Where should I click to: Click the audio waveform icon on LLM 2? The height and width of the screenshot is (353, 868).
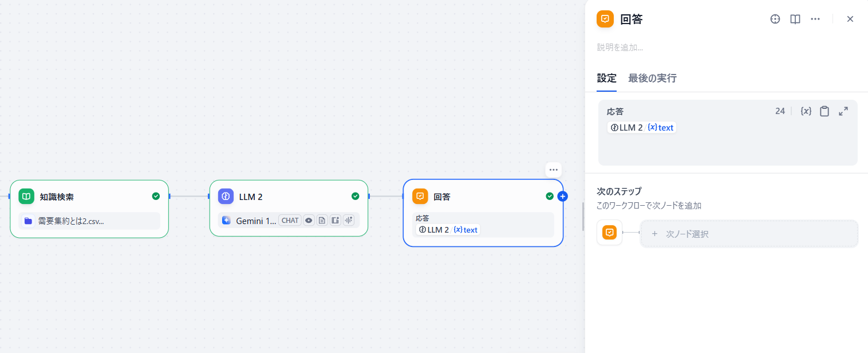point(349,220)
